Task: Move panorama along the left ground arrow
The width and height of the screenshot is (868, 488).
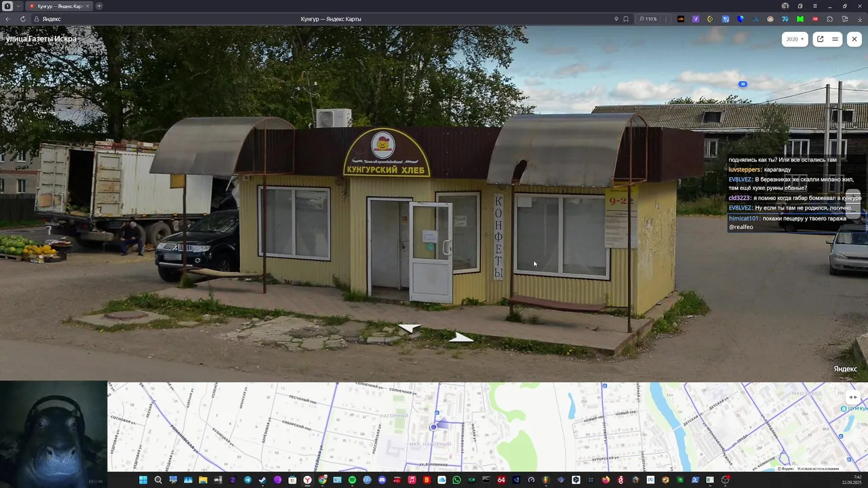Action: pyautogui.click(x=409, y=329)
